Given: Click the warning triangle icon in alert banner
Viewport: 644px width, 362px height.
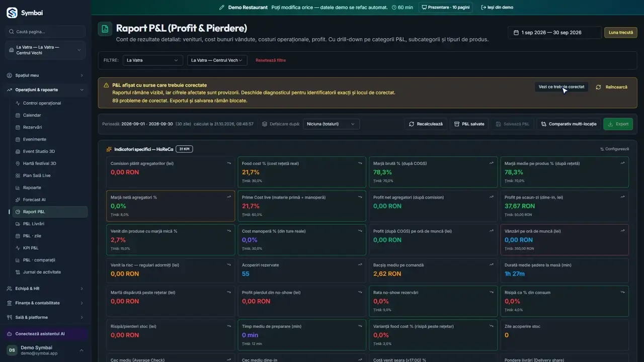Looking at the screenshot, I should (106, 85).
